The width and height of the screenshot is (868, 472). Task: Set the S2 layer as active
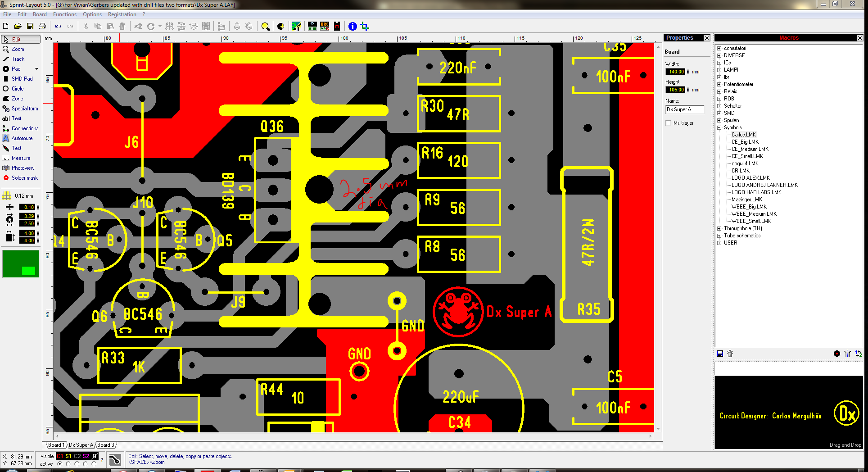85,464
